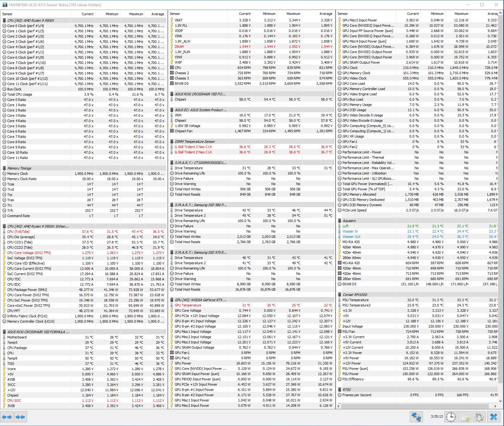Image resolution: width=504 pixels, height=426 pixels.
Task: Select the S.M.A.R.T.: Samsung SSD 970 E... group header
Action: pos(251,252)
